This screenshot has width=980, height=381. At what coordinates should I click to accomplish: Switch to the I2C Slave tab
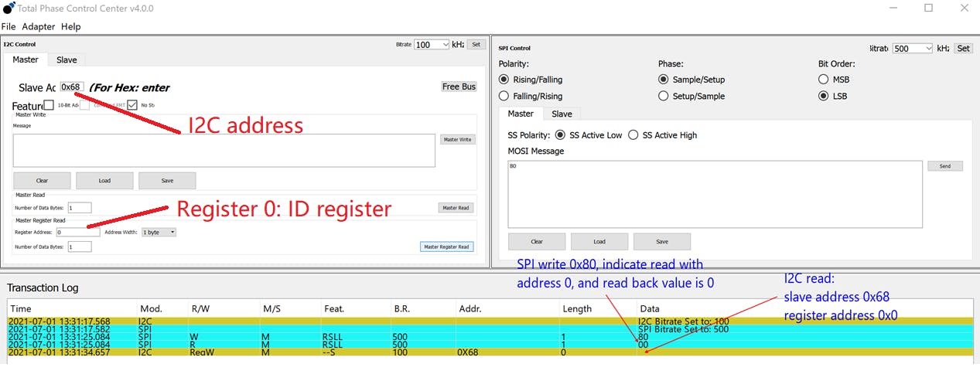(x=67, y=60)
